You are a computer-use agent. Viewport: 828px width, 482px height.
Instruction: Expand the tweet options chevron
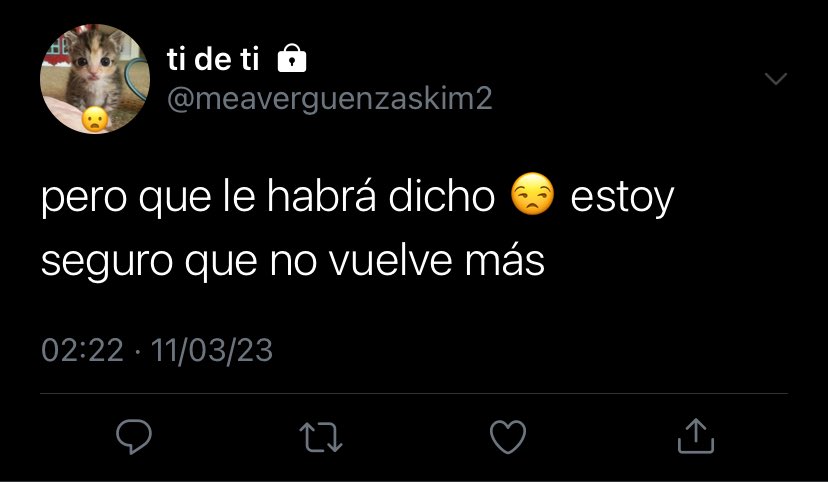pyautogui.click(x=776, y=79)
